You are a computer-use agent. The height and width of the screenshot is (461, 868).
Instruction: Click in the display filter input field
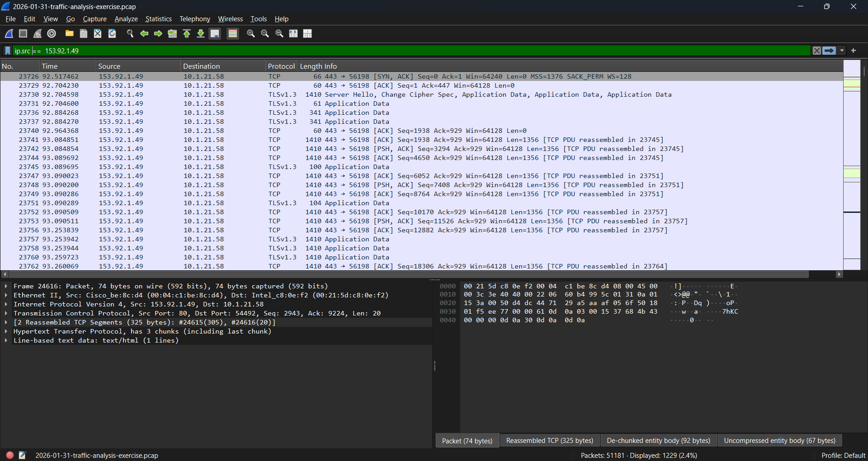click(411, 51)
